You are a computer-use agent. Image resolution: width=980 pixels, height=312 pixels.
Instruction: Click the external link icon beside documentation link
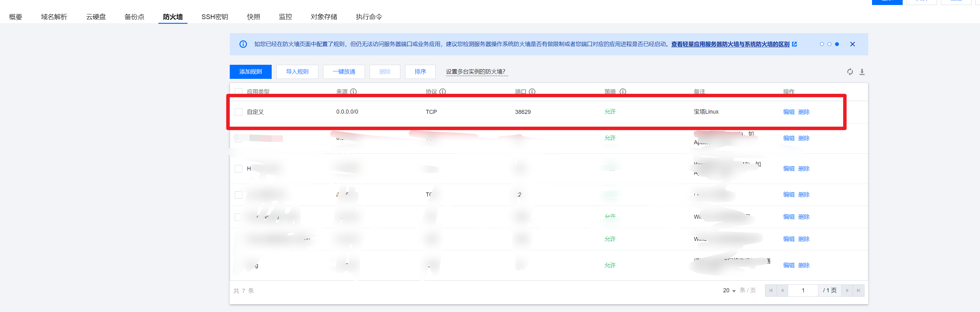pyautogui.click(x=794, y=44)
